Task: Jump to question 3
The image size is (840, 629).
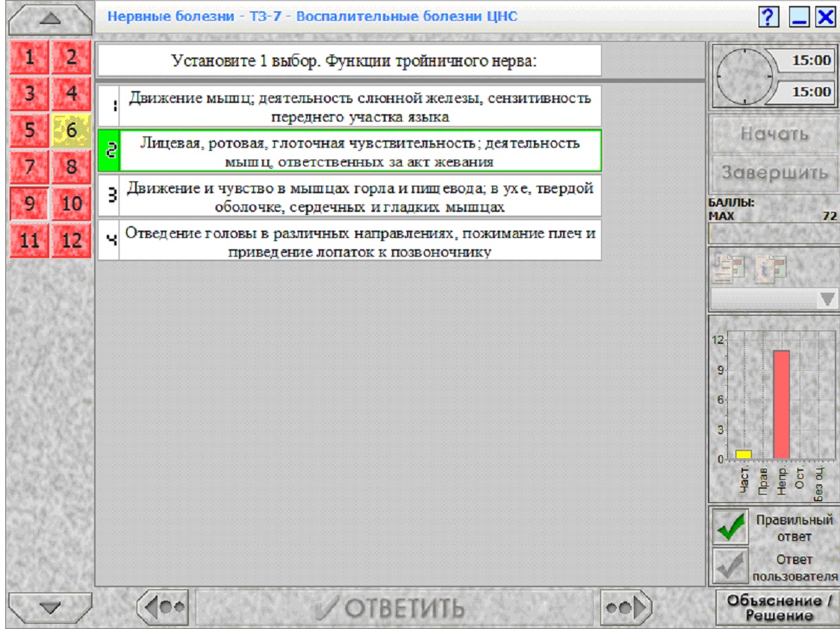Action: click(29, 93)
